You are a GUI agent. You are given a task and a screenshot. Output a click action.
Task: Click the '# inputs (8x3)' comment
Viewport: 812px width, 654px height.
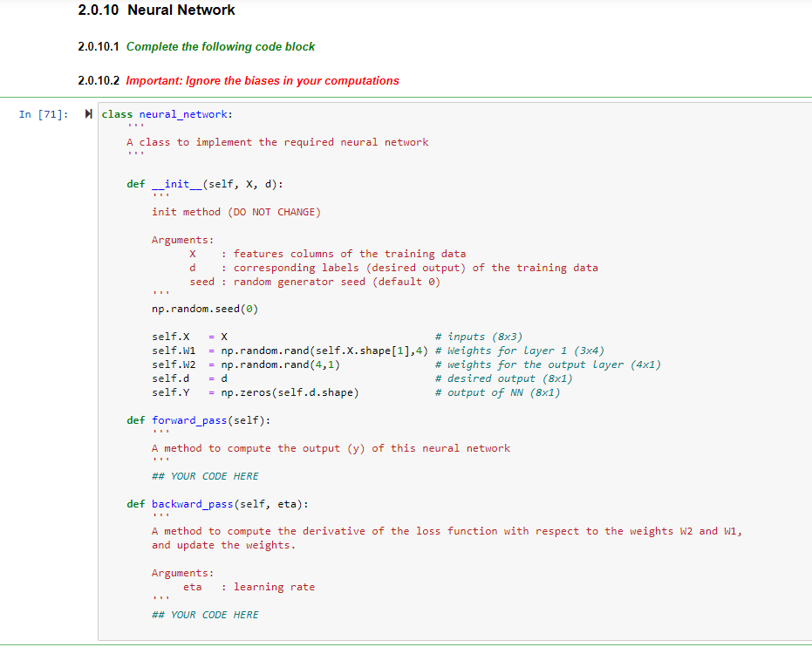coord(479,337)
